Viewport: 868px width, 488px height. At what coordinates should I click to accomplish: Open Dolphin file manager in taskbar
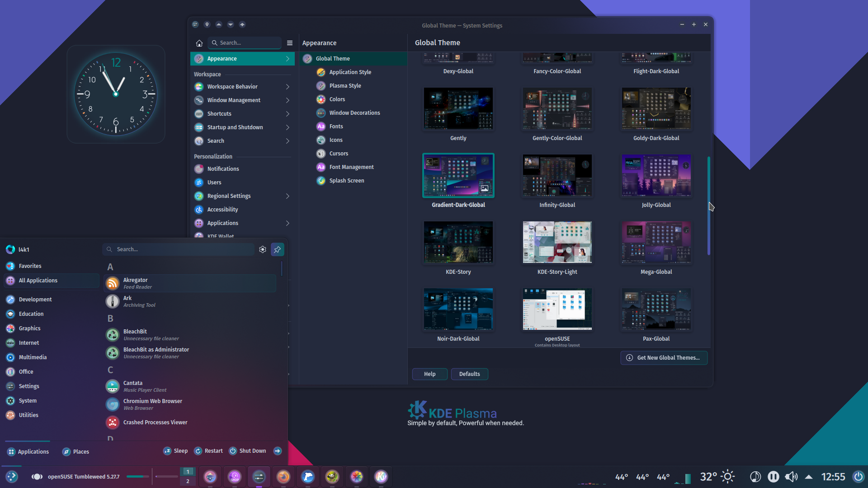pyautogui.click(x=308, y=477)
